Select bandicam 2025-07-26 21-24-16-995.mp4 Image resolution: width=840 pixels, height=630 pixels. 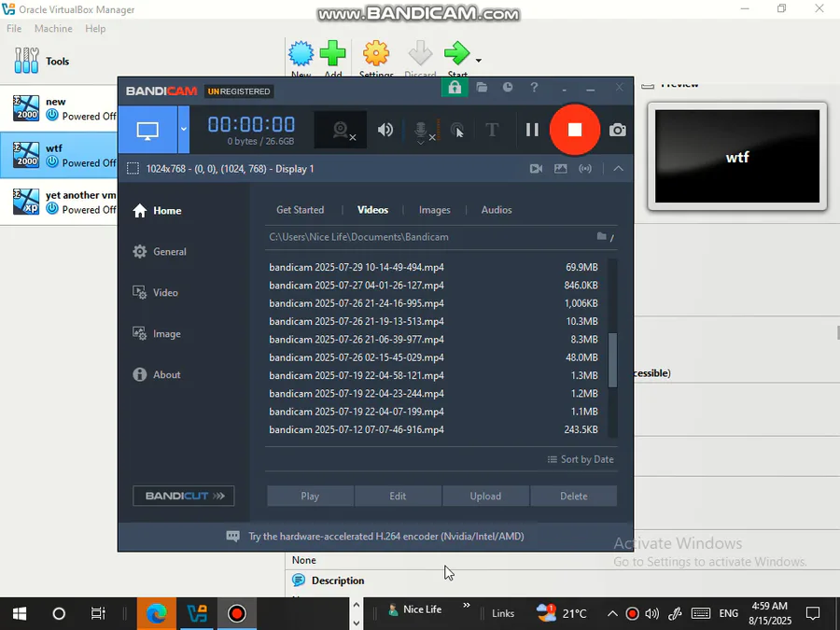[x=433, y=303]
